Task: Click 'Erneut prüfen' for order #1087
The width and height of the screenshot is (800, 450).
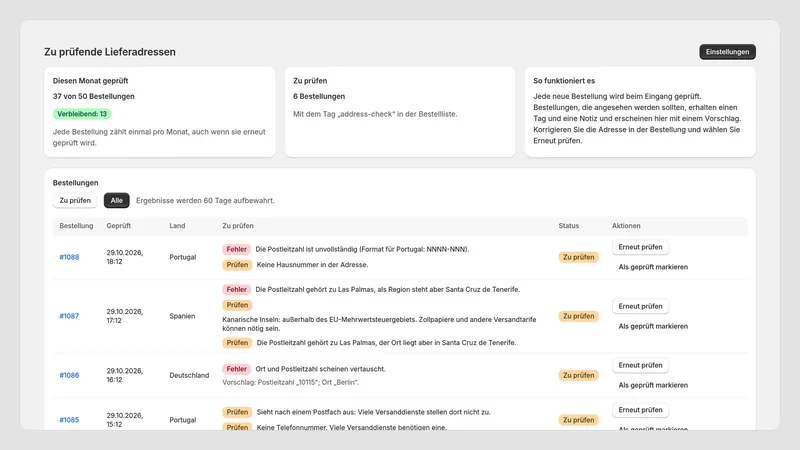Action: click(x=640, y=306)
